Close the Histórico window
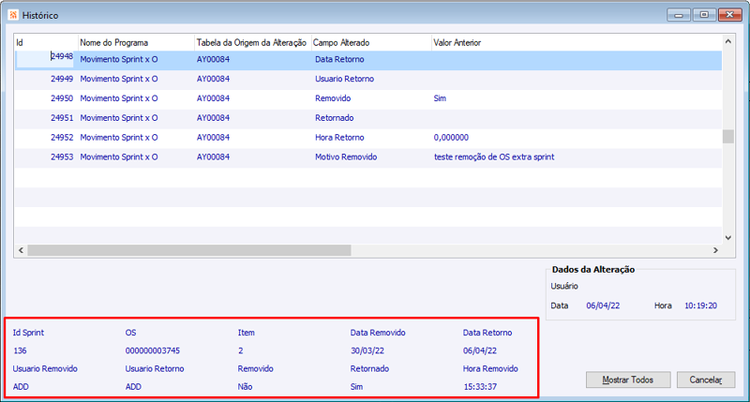Viewport: 750px width, 402px height. coord(730,15)
